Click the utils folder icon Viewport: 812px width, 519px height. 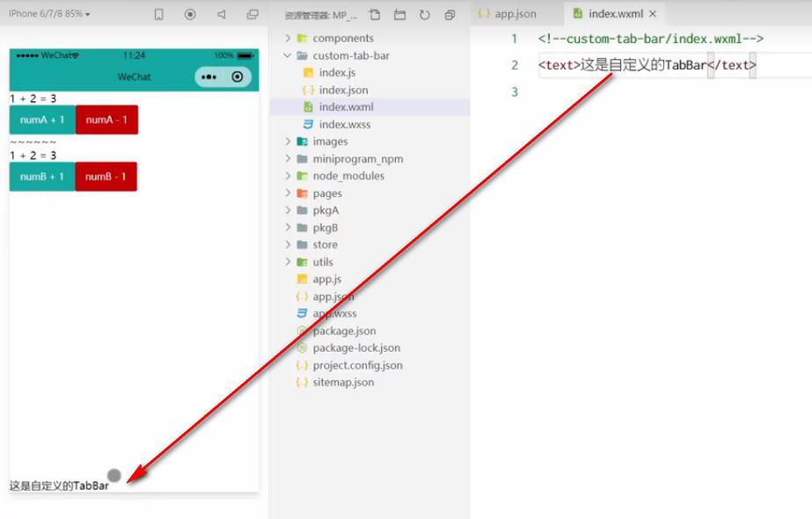point(302,261)
